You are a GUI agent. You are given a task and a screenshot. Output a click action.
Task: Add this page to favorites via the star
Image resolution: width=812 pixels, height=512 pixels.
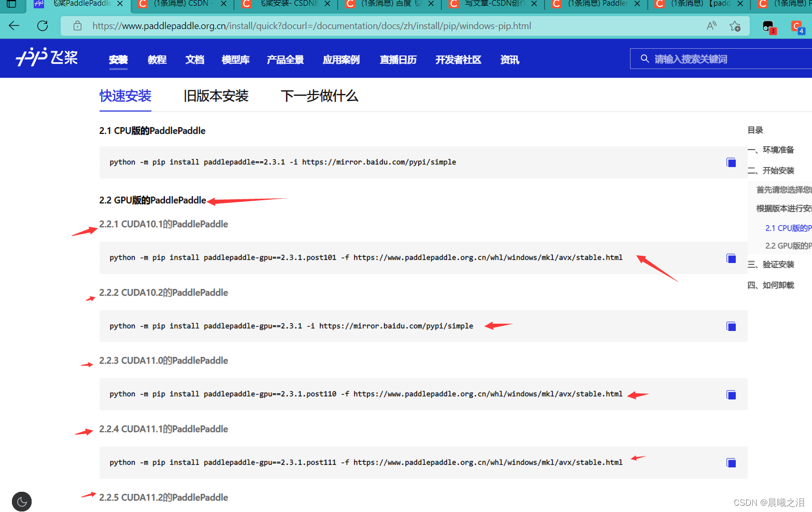(x=735, y=25)
